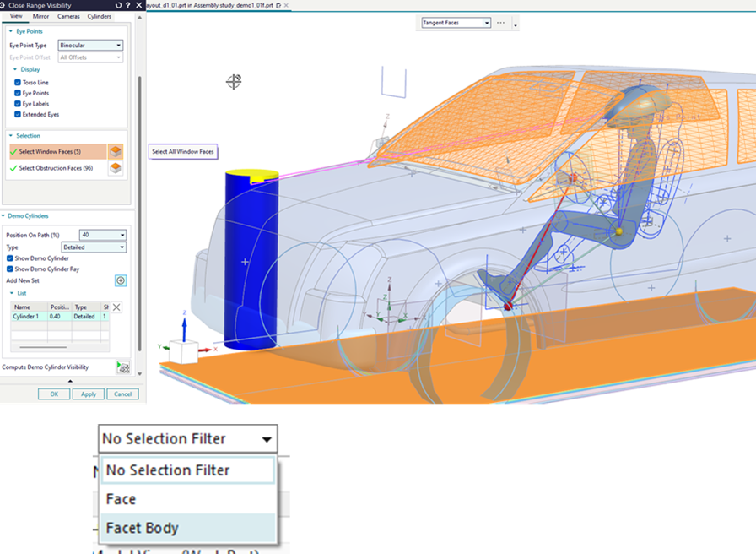
Task: Collapse the Demo Cylinders section
Action: click(x=4, y=216)
